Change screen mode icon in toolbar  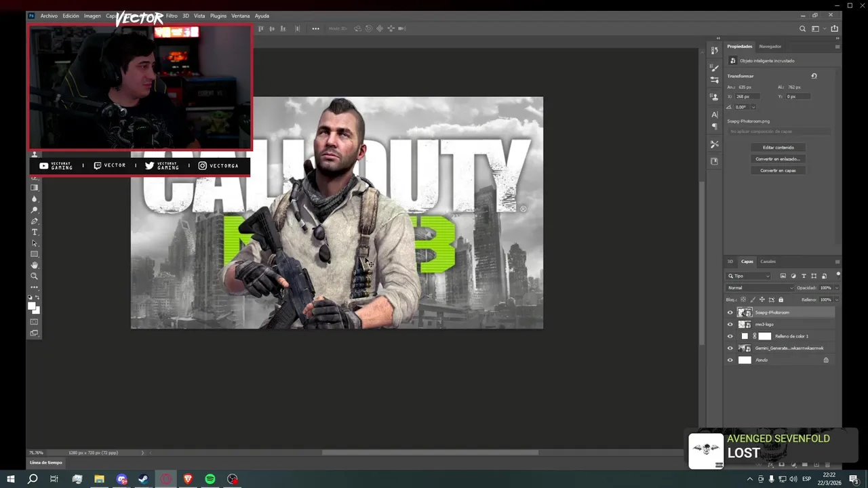point(35,333)
